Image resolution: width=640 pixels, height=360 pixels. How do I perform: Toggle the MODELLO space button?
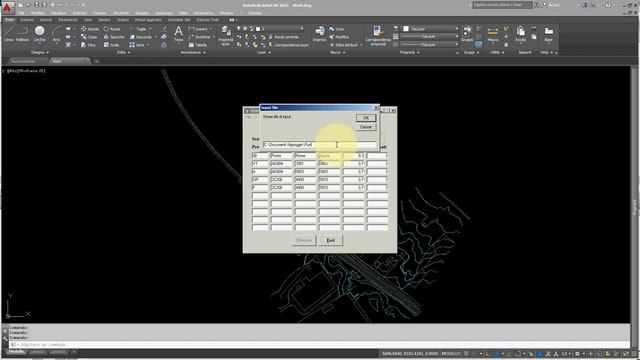pos(451,353)
